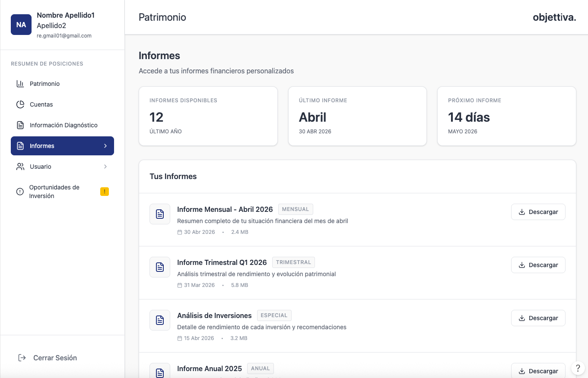Click the Informe Trimestral Q1 2026 title

[x=222, y=262]
